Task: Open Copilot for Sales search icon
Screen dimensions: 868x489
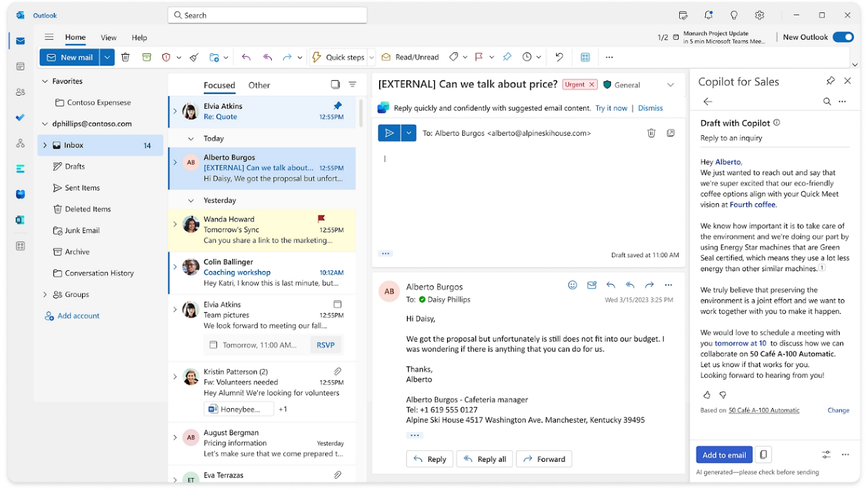Action: pos(826,101)
